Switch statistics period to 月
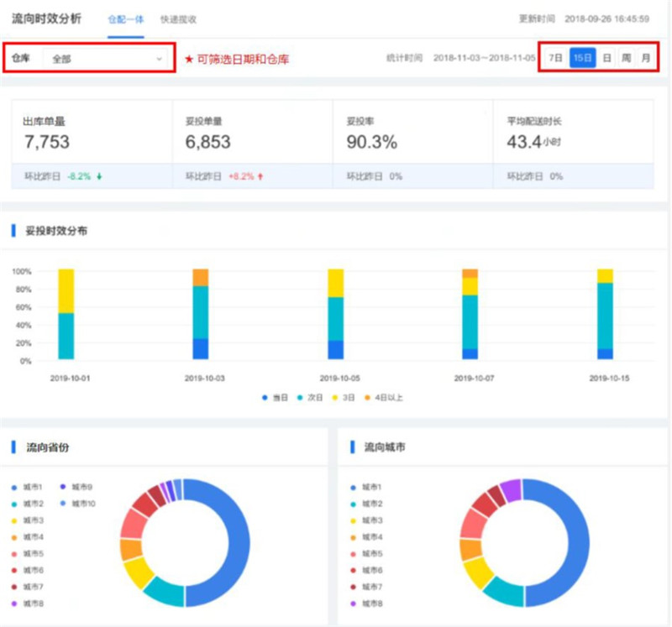 tap(645, 59)
